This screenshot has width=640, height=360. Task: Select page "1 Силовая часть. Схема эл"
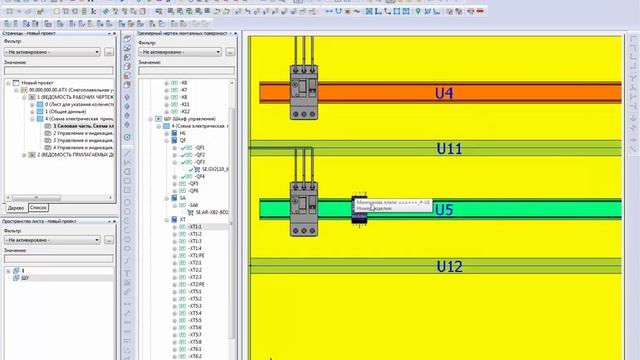pos(83,126)
